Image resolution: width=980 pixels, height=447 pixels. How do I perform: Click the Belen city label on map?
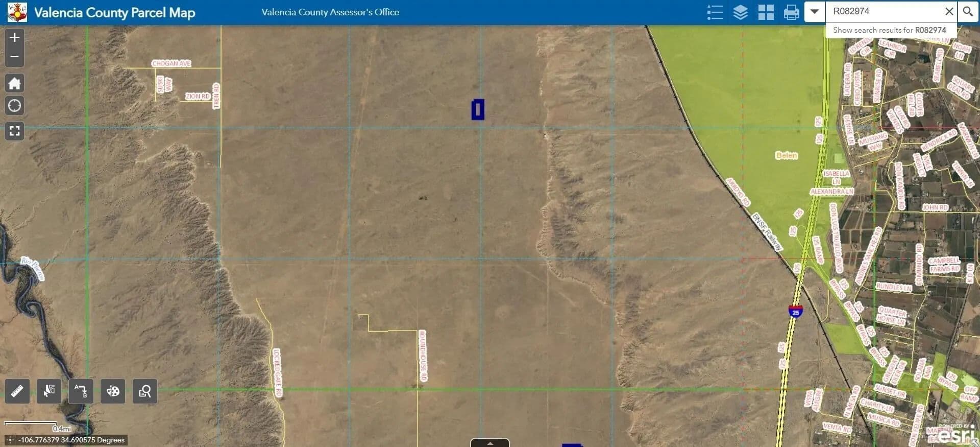point(786,155)
